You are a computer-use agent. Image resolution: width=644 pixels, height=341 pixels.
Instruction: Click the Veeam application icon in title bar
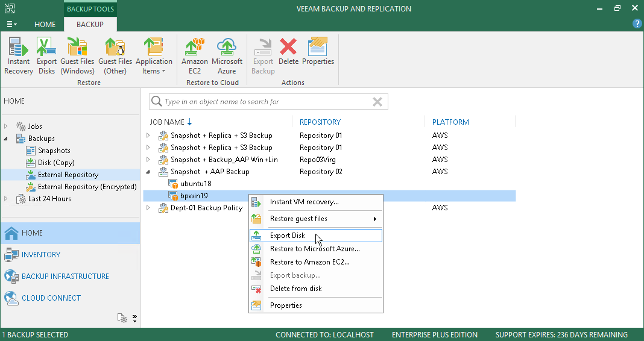tap(10, 8)
